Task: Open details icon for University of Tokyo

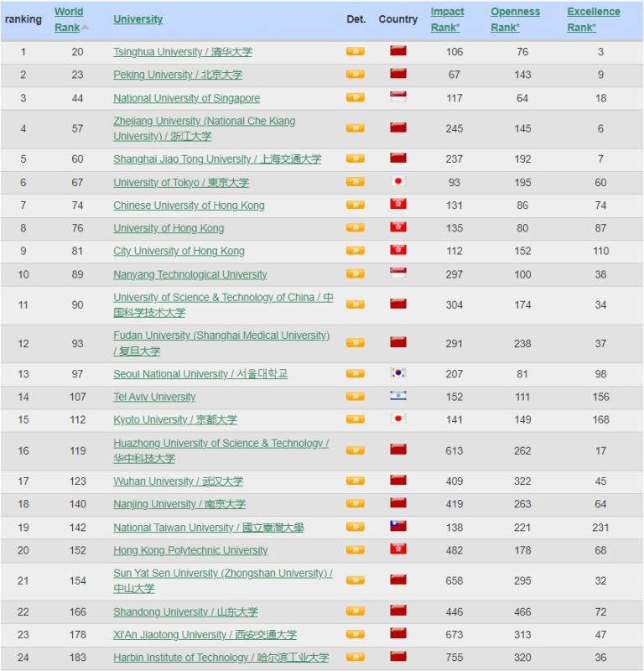Action: coord(356,182)
